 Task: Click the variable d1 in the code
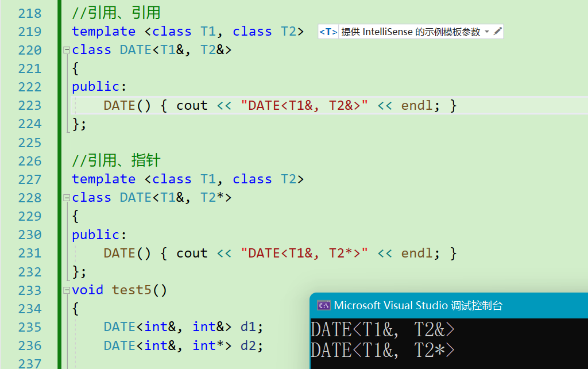[x=248, y=327]
